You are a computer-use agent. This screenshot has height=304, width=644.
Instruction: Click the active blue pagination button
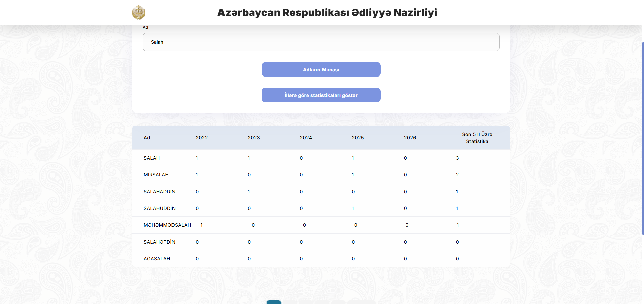[274, 302]
